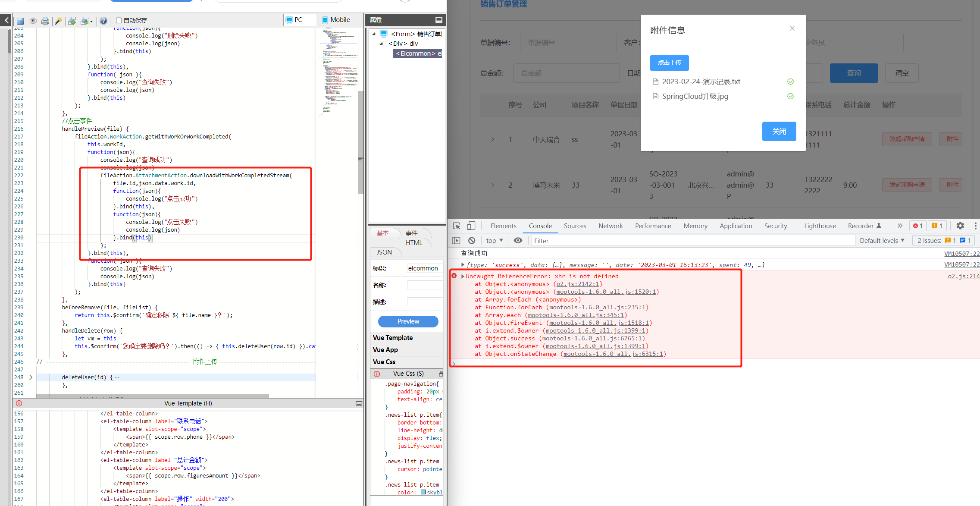This screenshot has width=980, height=506.
Task: Switch to Mobile view mode
Action: click(x=336, y=20)
